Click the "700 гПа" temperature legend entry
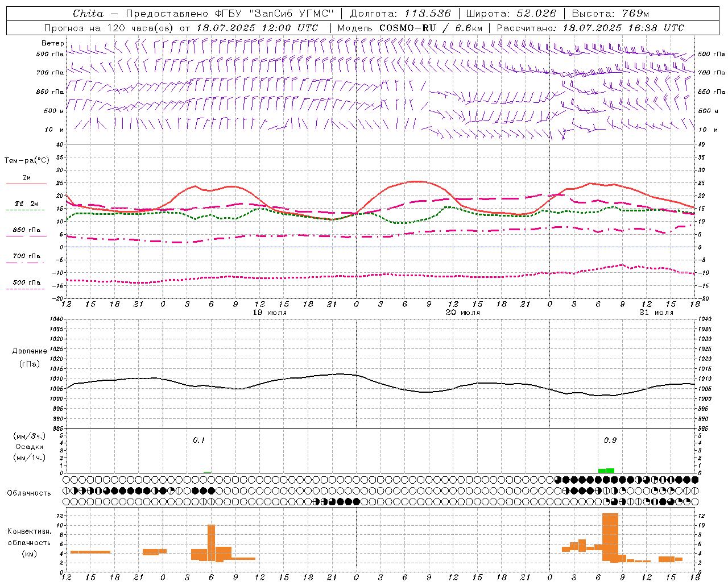 [x=27, y=256]
